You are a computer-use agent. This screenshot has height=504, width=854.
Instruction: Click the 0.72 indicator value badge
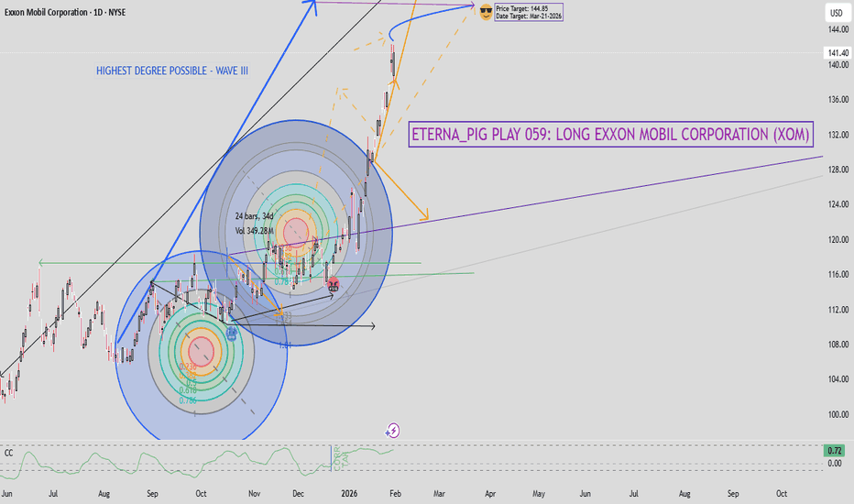(x=836, y=451)
